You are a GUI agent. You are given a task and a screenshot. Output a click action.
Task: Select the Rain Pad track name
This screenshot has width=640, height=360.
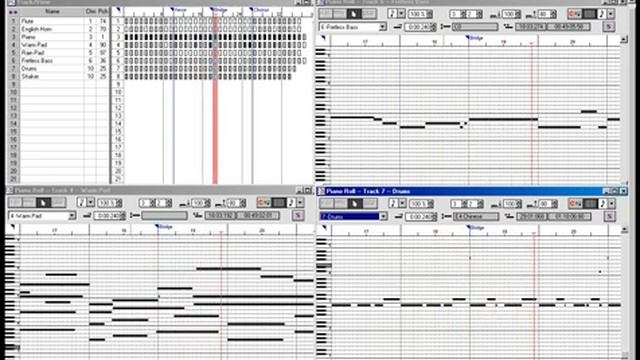tap(33, 53)
